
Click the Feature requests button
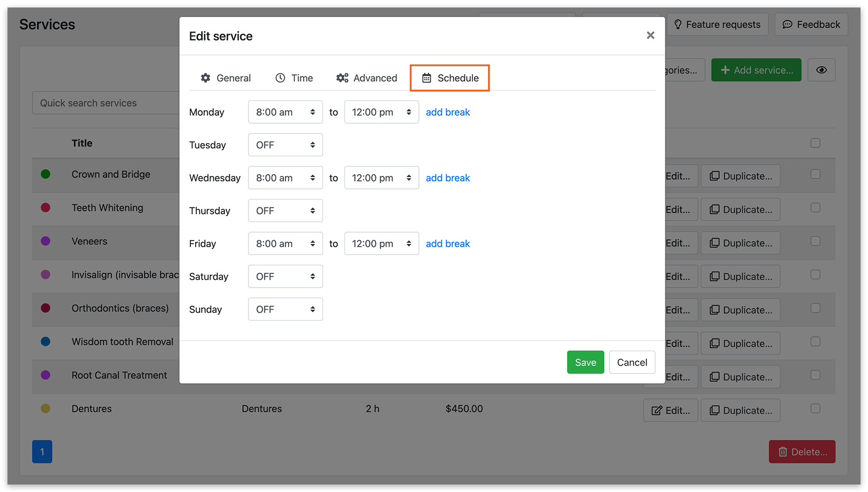[x=718, y=25]
